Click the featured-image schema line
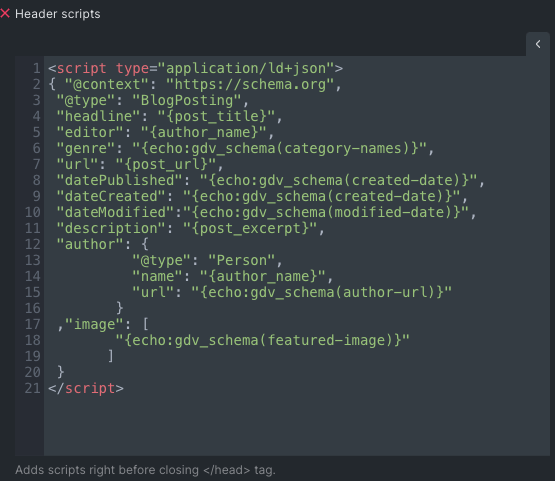This screenshot has height=481, width=555. pyautogui.click(x=262, y=340)
